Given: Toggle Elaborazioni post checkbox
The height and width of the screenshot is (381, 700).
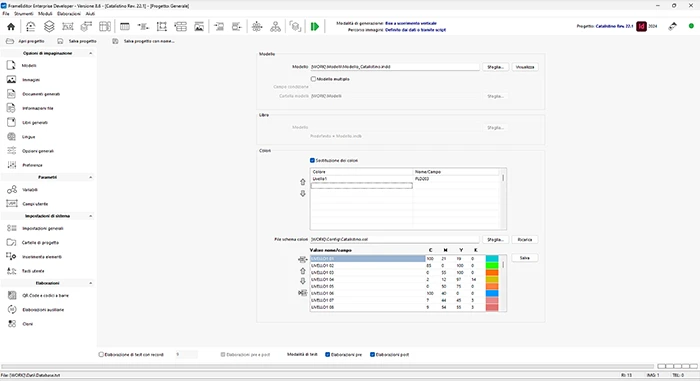Looking at the screenshot, I should 372,355.
